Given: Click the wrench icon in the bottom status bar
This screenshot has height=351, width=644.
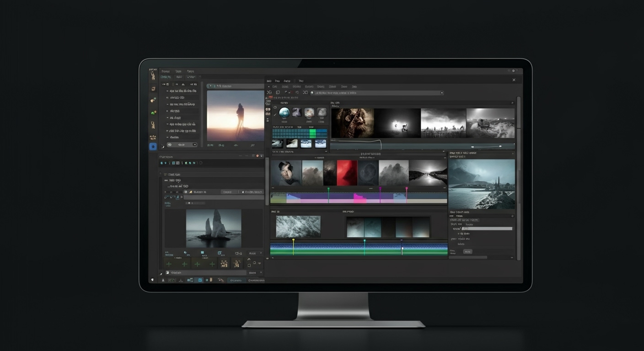Looking at the screenshot, I should tap(220, 280).
